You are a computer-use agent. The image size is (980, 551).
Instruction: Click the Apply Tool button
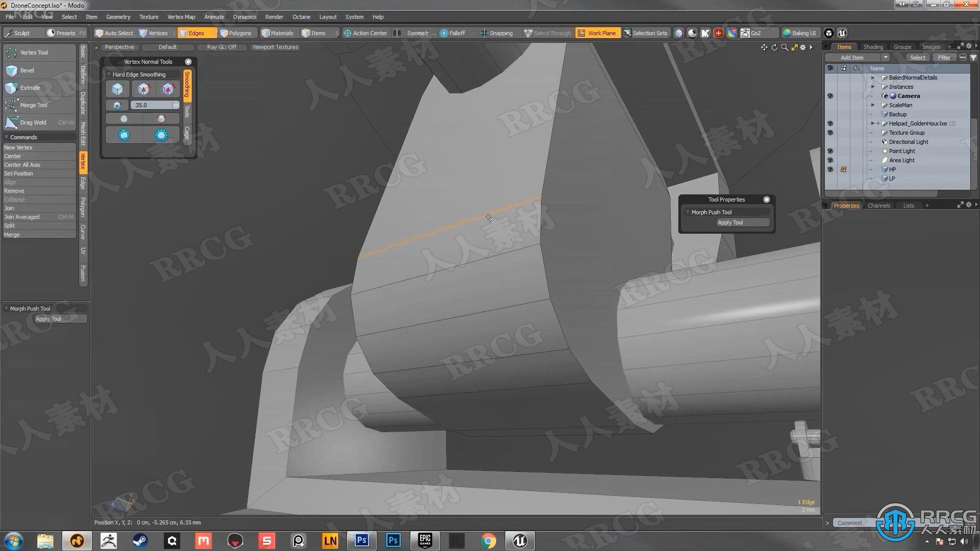tap(730, 222)
